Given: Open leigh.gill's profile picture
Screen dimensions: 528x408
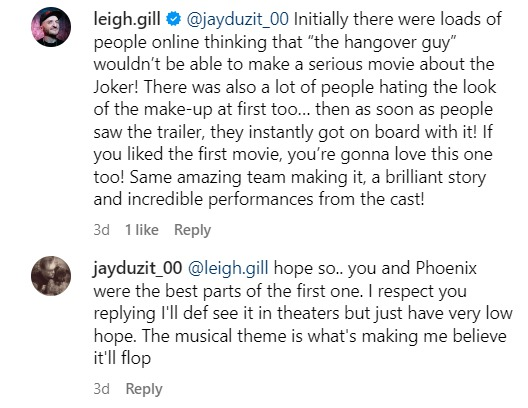Looking at the screenshot, I should (x=51, y=27).
